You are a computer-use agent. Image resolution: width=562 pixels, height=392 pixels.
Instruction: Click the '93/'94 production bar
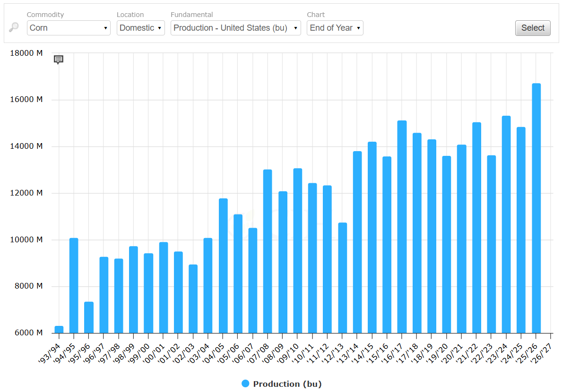pyautogui.click(x=59, y=329)
